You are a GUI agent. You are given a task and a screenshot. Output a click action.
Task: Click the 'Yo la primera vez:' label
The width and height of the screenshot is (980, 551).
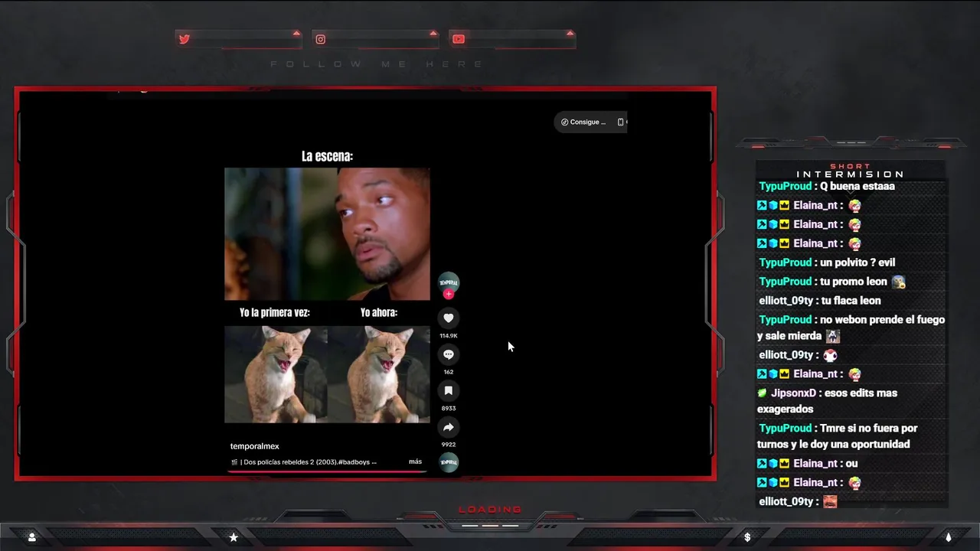coord(275,312)
